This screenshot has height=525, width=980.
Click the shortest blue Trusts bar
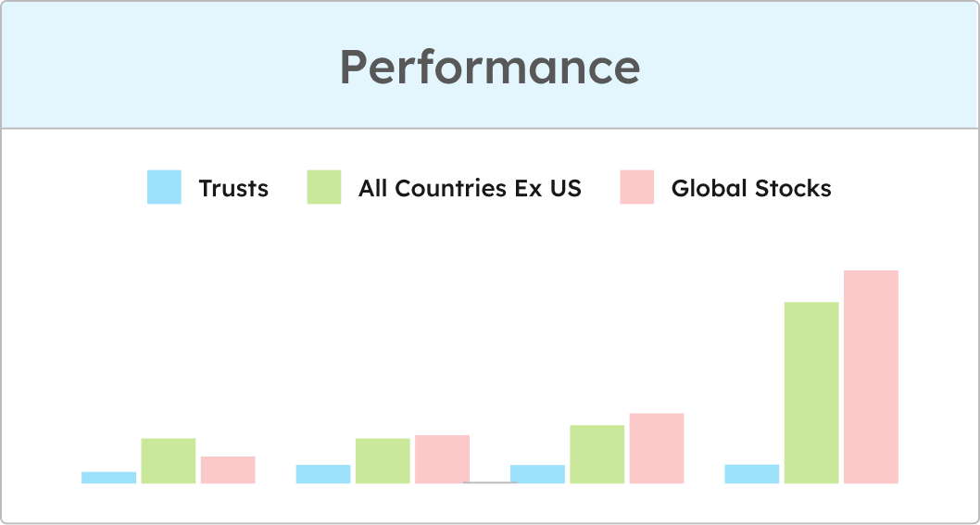pos(108,478)
